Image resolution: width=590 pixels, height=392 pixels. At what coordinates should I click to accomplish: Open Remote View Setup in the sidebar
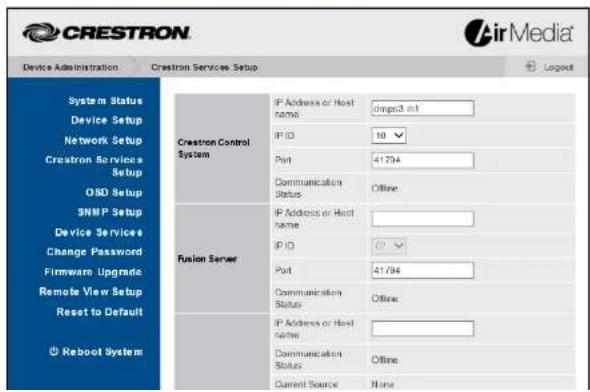91,292
